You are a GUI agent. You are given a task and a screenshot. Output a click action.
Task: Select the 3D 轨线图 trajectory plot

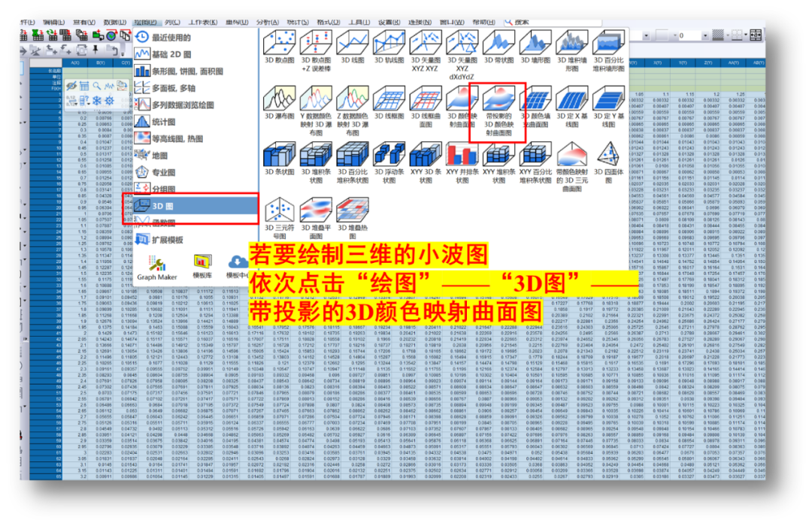pyautogui.click(x=389, y=47)
